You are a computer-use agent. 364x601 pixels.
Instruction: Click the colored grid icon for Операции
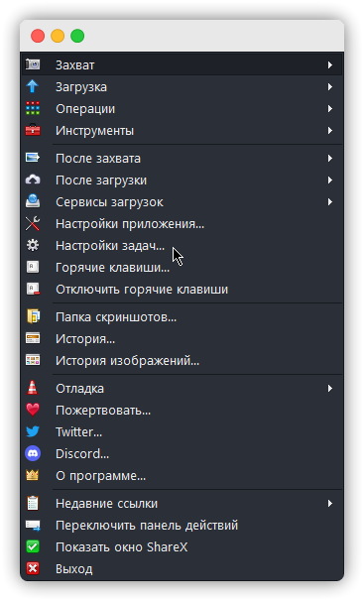[33, 108]
